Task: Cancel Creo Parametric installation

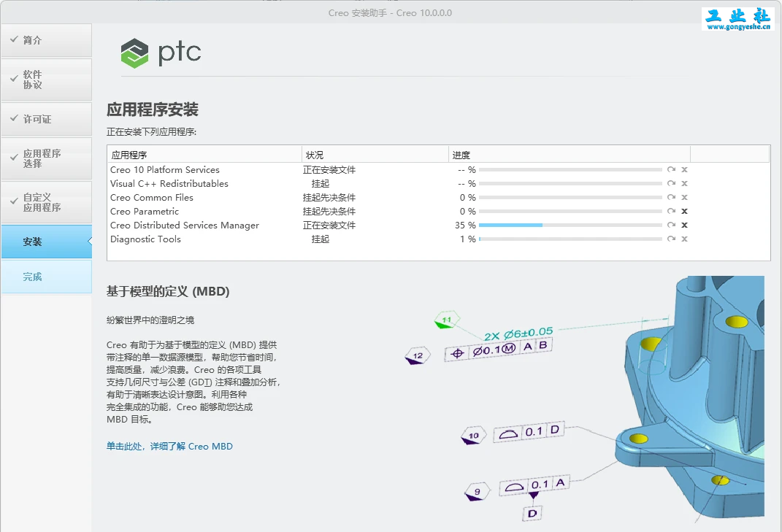Action: [685, 211]
